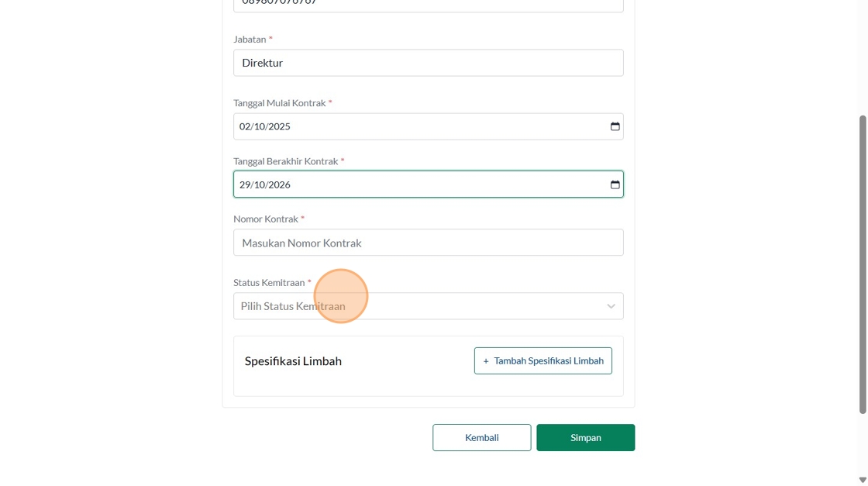The height and width of the screenshot is (486, 868).
Task: Open calendar picker for Tanggal Mulai Kontrak
Action: tap(615, 126)
